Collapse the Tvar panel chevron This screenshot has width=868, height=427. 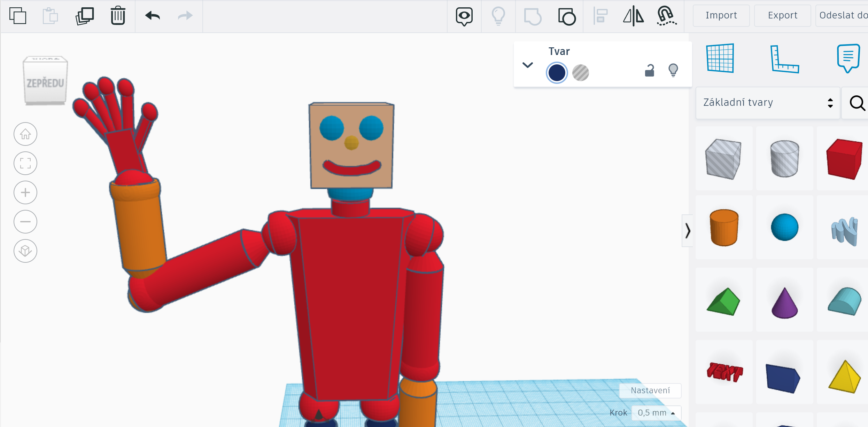(528, 65)
